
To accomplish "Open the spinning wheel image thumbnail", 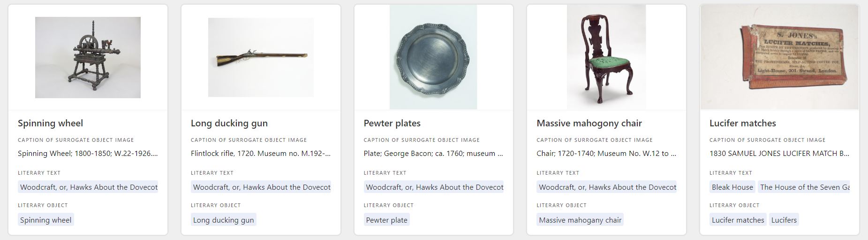I will coord(88,57).
